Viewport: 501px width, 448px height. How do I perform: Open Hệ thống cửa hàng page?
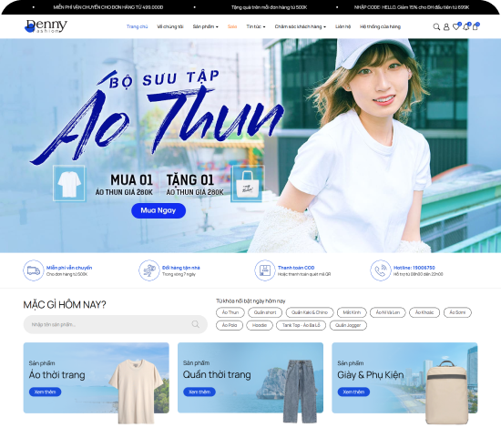(380, 26)
